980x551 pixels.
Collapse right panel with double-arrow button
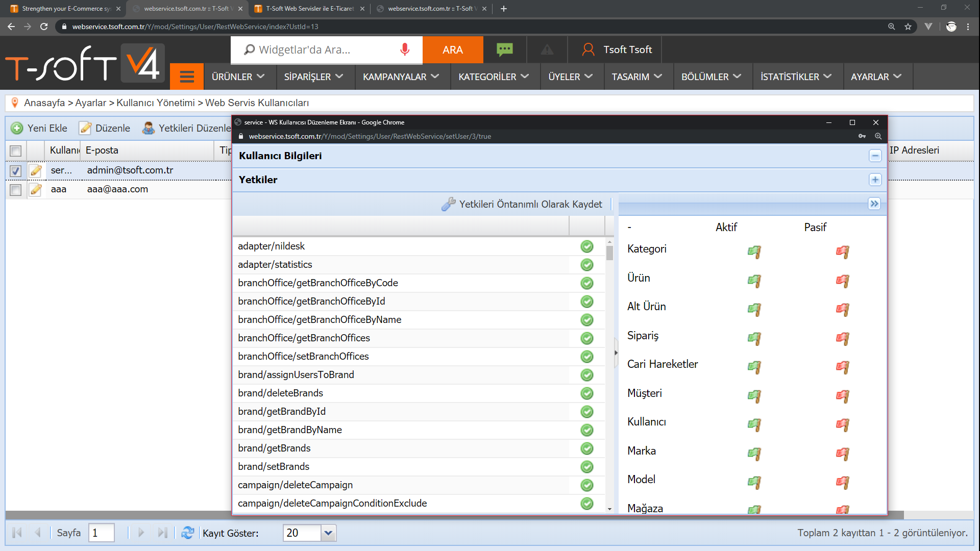pos(874,204)
